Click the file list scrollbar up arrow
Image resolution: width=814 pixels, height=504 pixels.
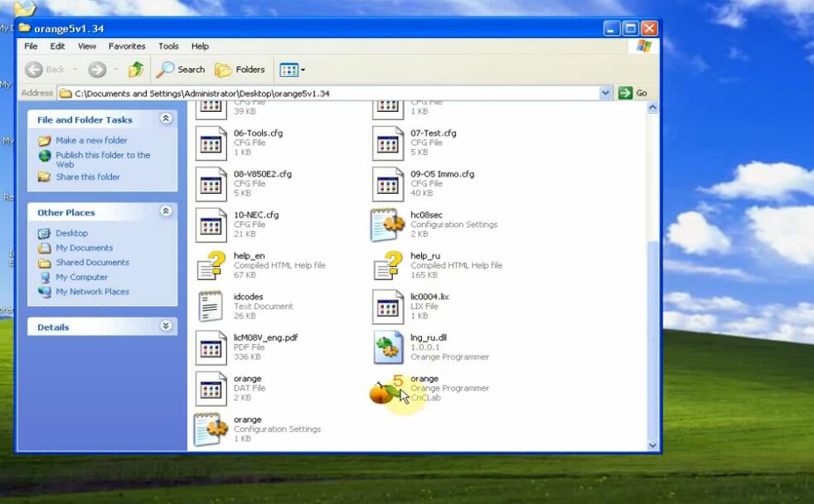point(652,108)
